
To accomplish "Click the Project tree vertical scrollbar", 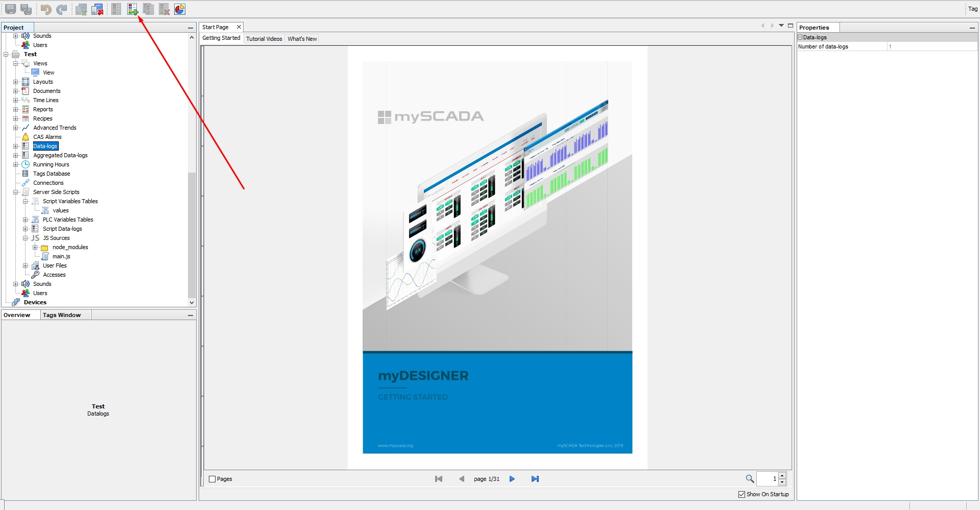I will click(192, 235).
